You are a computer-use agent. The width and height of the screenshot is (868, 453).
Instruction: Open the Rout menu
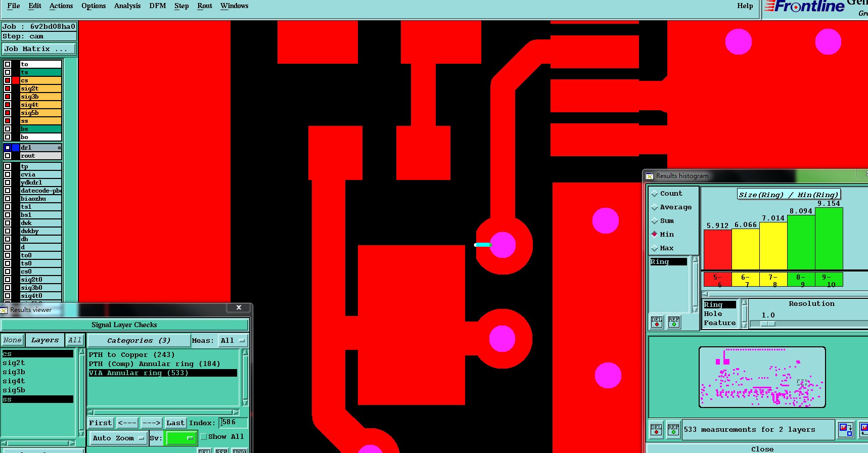coord(205,6)
